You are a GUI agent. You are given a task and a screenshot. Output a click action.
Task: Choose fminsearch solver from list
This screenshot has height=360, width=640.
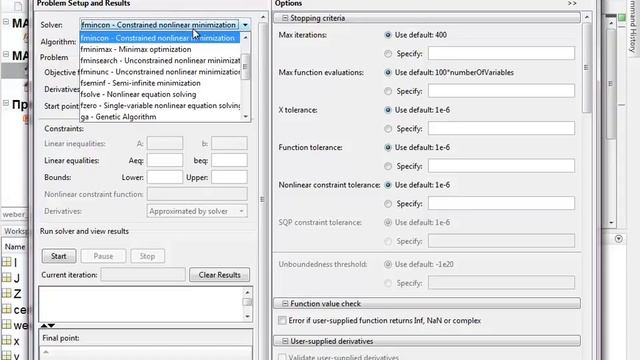point(160,60)
